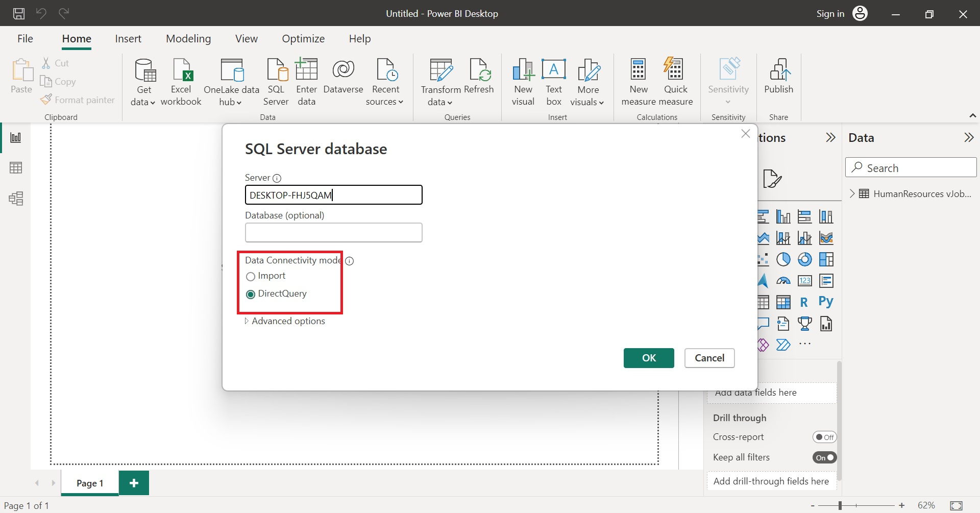Image resolution: width=980 pixels, height=513 pixels.
Task: Open the Format visual pane icon
Action: [772, 179]
